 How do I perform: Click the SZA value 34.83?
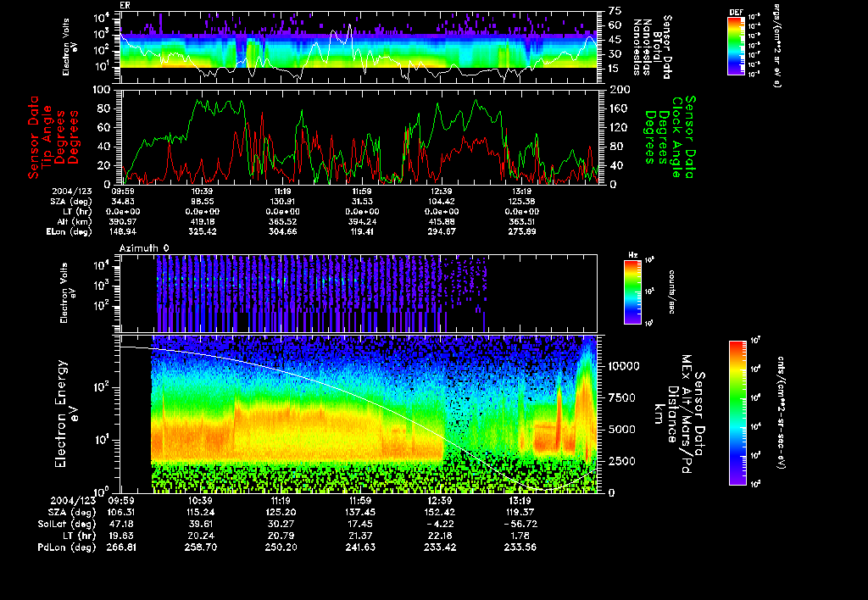124,202
